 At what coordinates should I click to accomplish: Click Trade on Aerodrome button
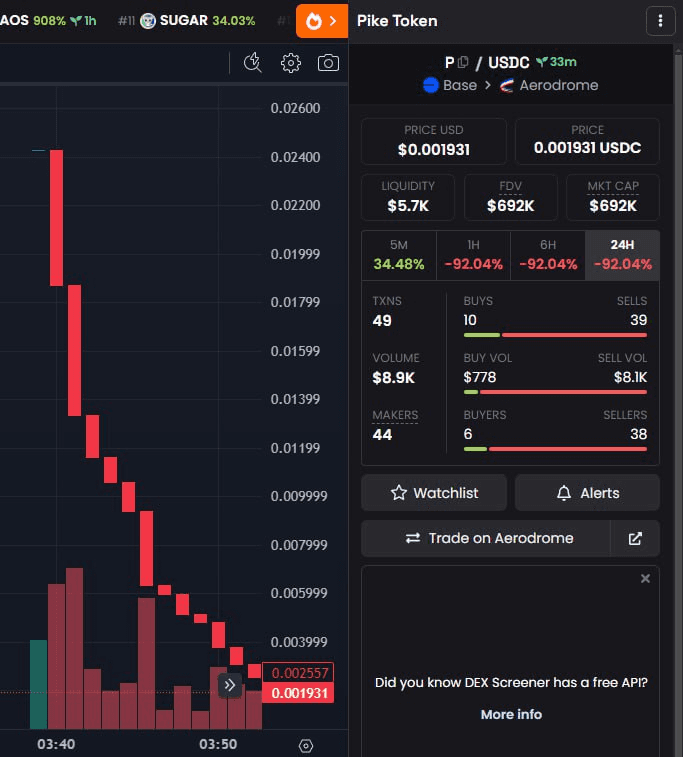(x=486, y=538)
